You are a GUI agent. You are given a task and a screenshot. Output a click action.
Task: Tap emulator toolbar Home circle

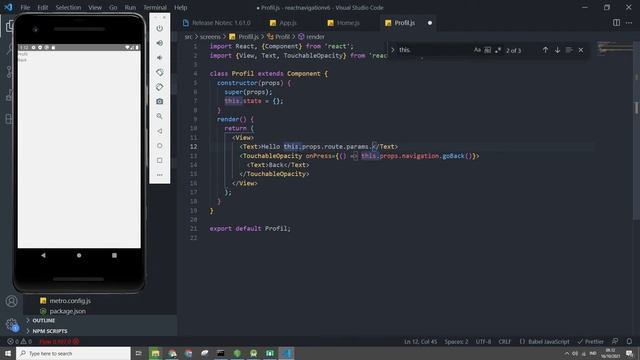tap(160, 146)
